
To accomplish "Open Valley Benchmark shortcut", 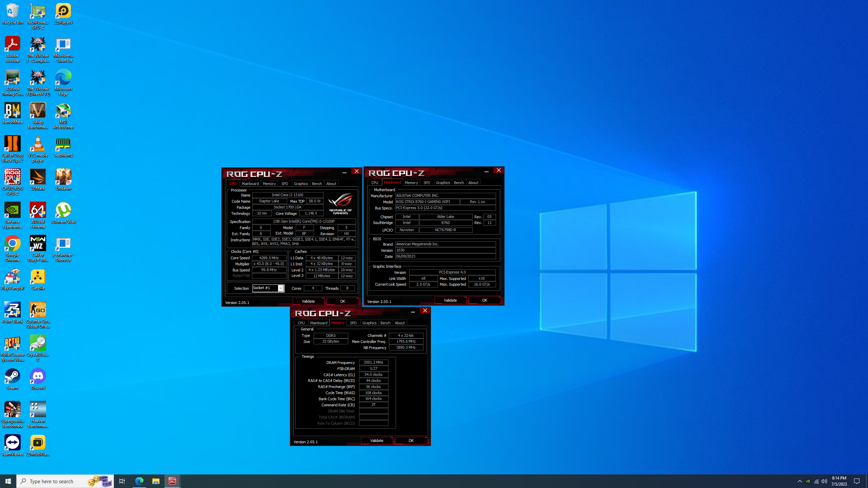I will (x=38, y=116).
